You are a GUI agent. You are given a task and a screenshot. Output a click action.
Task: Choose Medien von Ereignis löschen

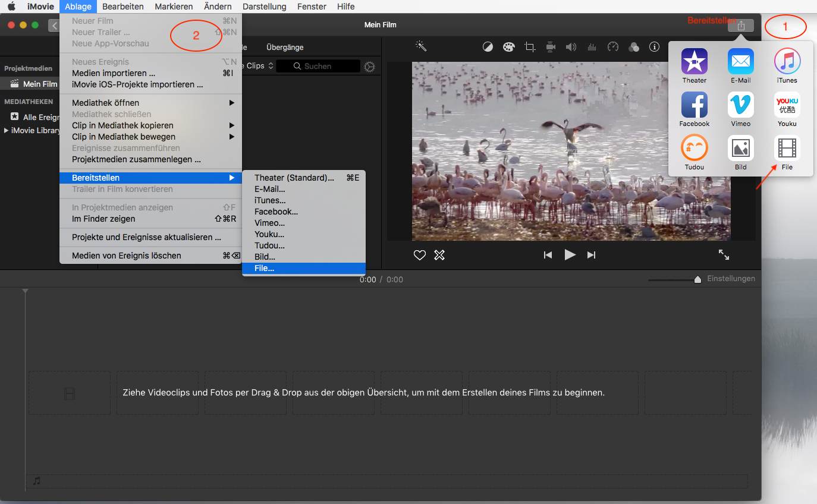point(150,256)
